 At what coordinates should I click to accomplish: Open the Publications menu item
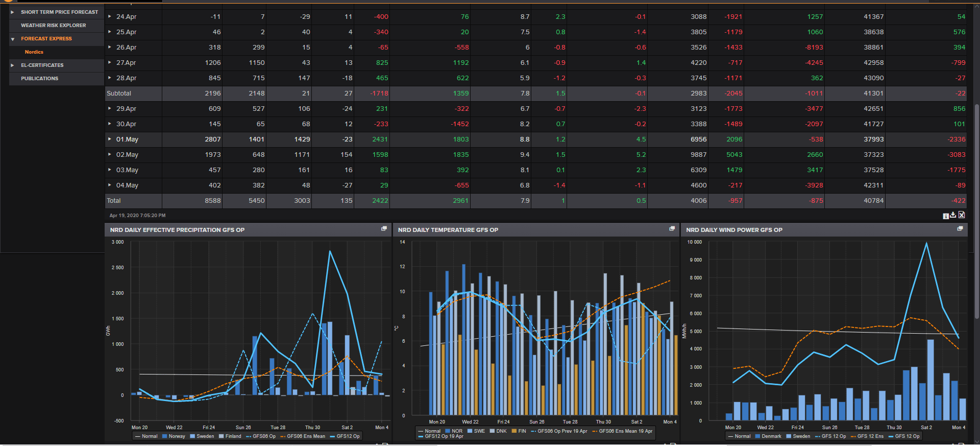39,78
